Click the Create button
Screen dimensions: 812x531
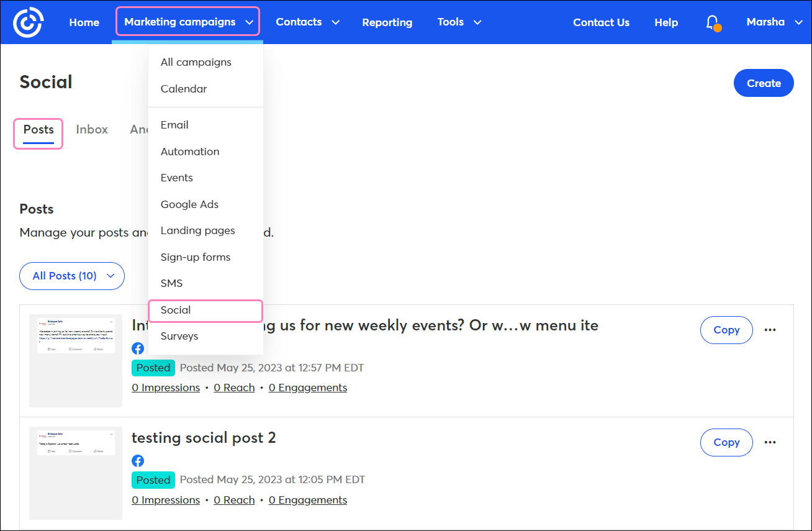764,83
